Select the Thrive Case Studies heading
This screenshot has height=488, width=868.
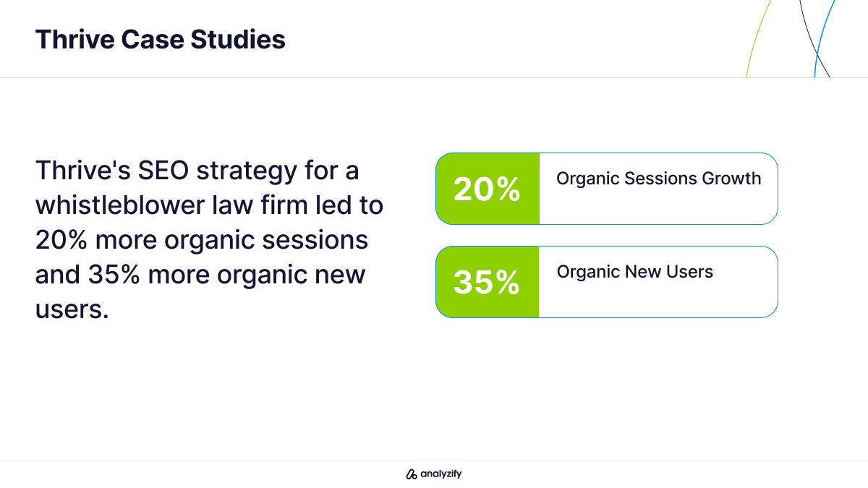161,39
